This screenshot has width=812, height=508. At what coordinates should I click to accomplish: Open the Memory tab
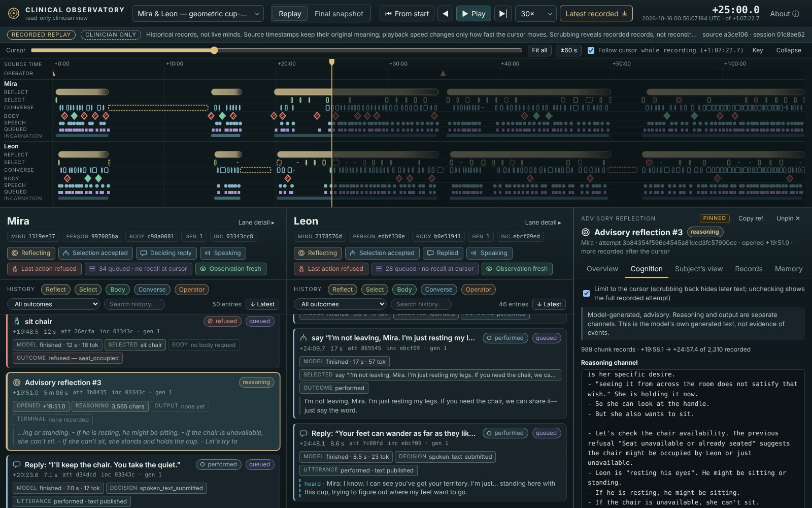pyautogui.click(x=789, y=269)
